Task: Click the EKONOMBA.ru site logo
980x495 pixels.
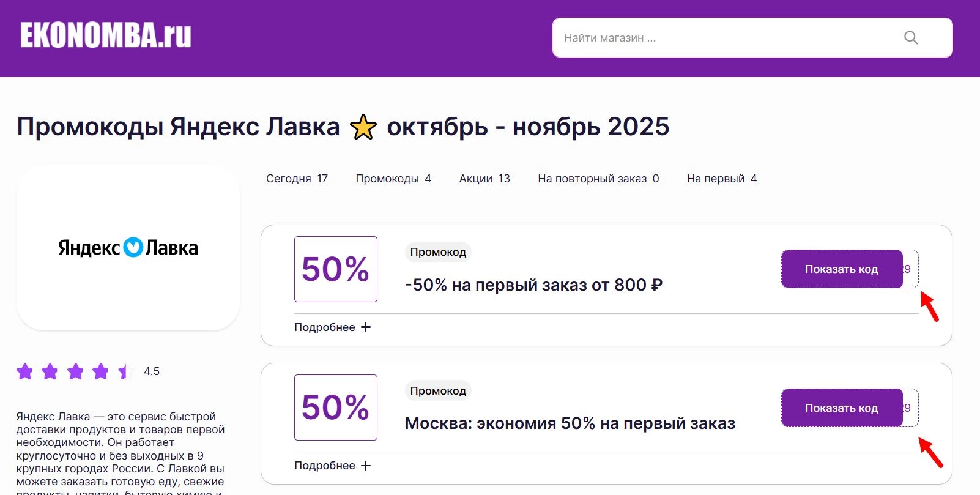Action: point(106,35)
